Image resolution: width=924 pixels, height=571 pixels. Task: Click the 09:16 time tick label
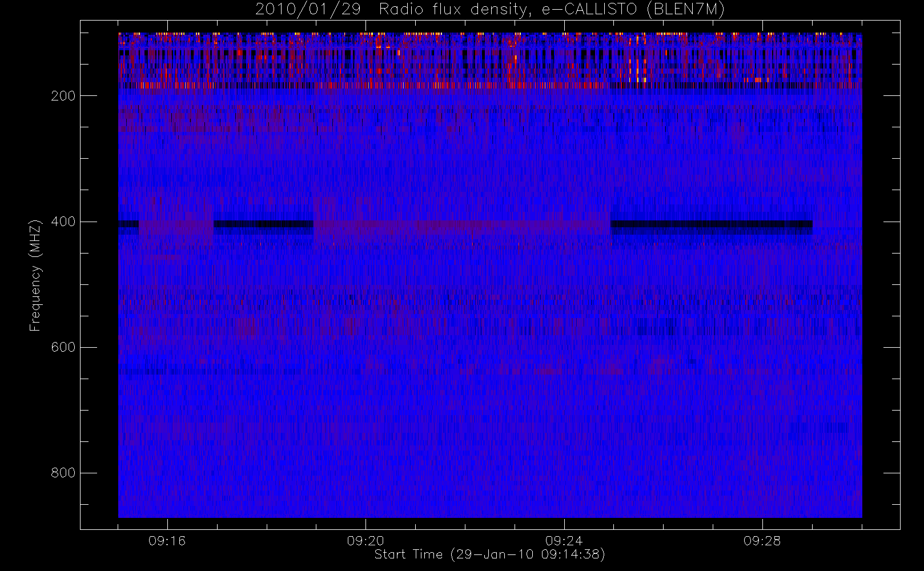[x=167, y=541]
